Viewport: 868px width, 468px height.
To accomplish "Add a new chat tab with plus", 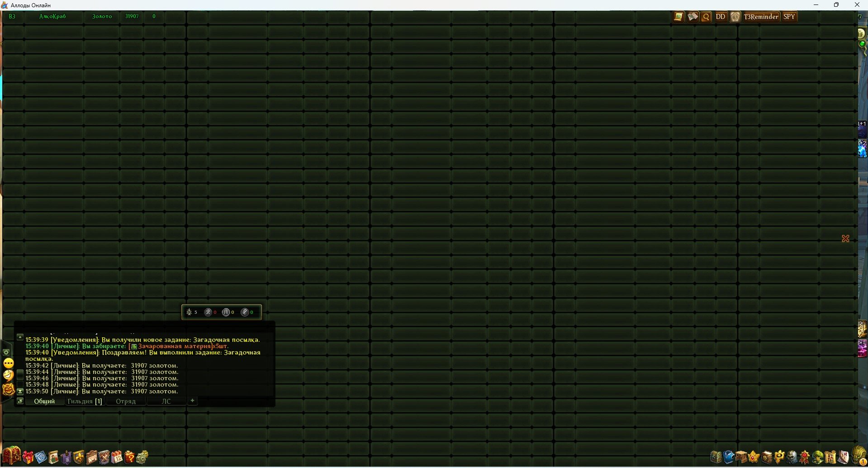I will click(192, 401).
